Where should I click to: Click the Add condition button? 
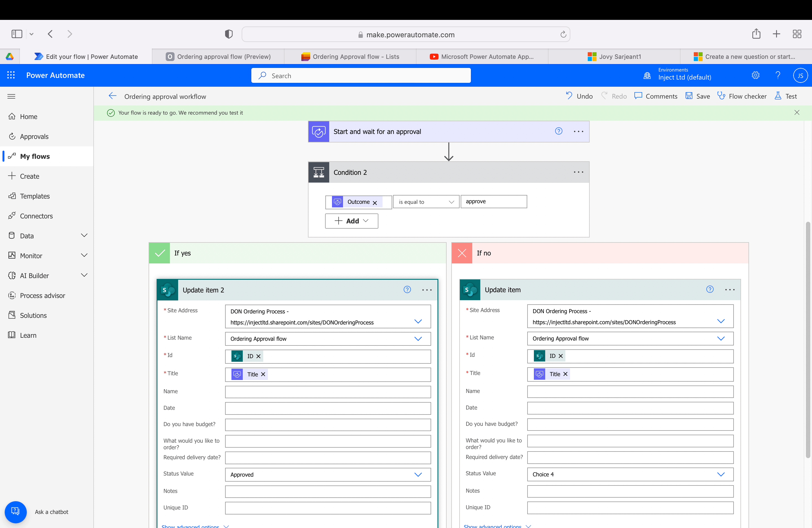351,221
